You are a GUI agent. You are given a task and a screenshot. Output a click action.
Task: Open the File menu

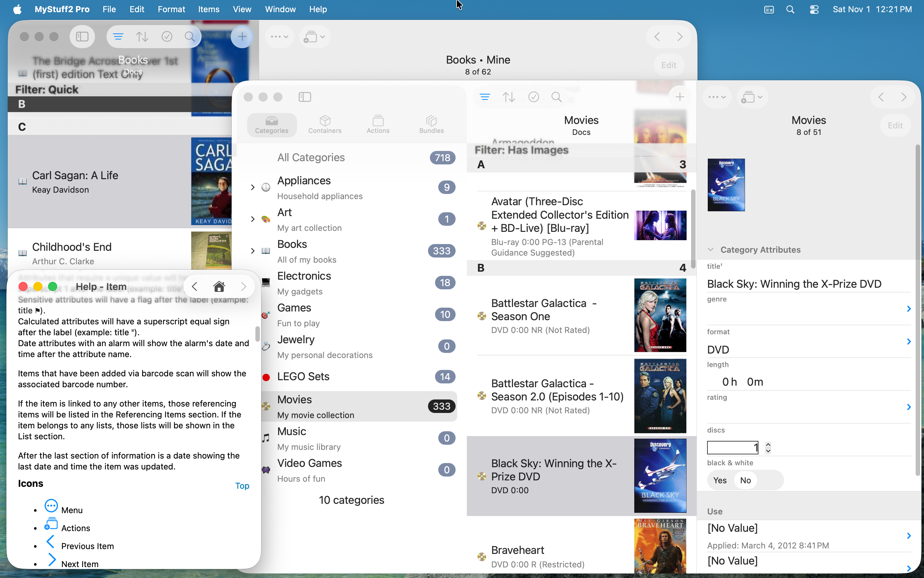109,9
